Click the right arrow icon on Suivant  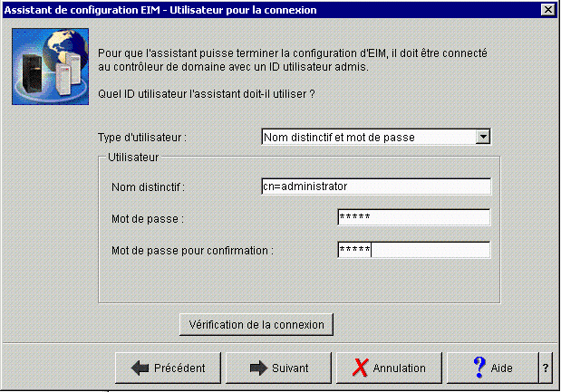[258, 368]
